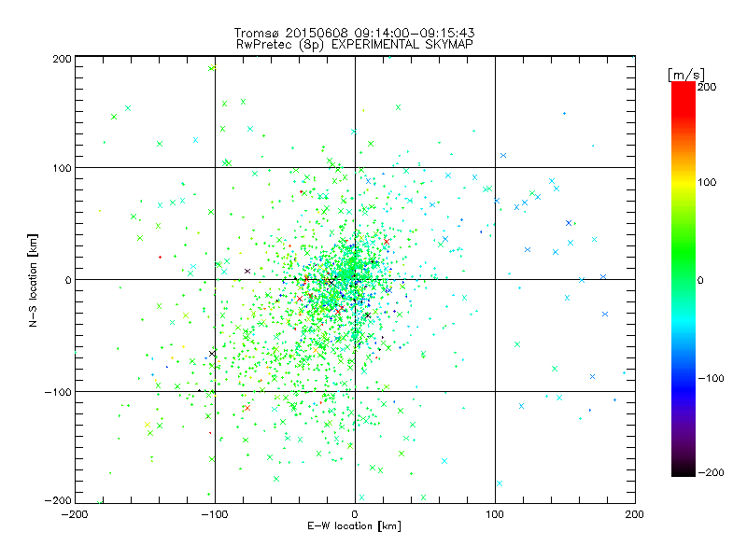This screenshot has width=747, height=560.
Task: Click the velocity color scale bar
Action: (684, 279)
